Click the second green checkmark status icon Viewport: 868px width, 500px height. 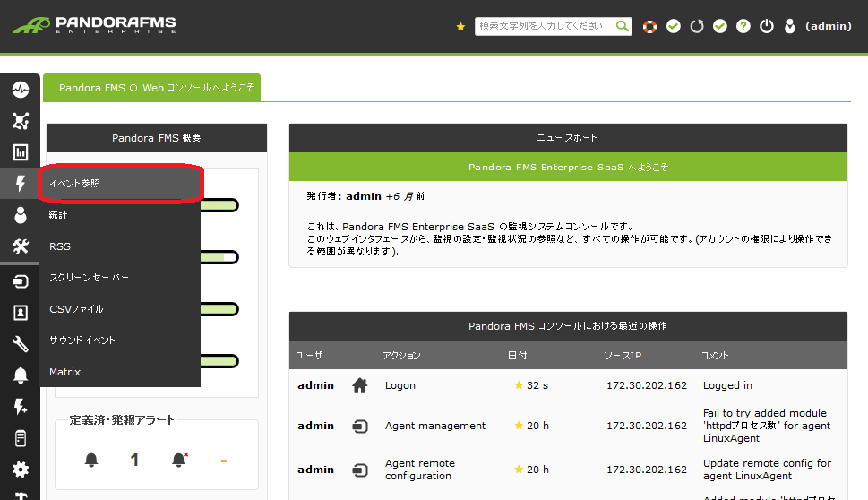point(719,26)
